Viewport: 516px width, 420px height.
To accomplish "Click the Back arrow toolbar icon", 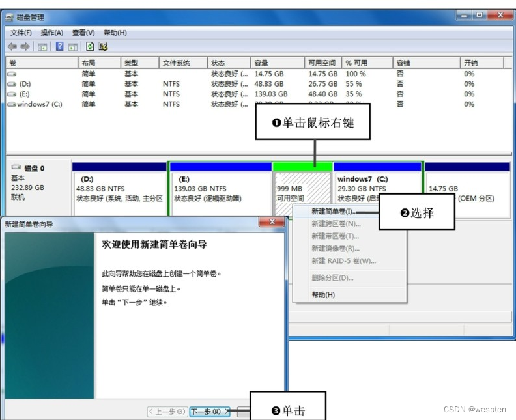I will click(12, 47).
